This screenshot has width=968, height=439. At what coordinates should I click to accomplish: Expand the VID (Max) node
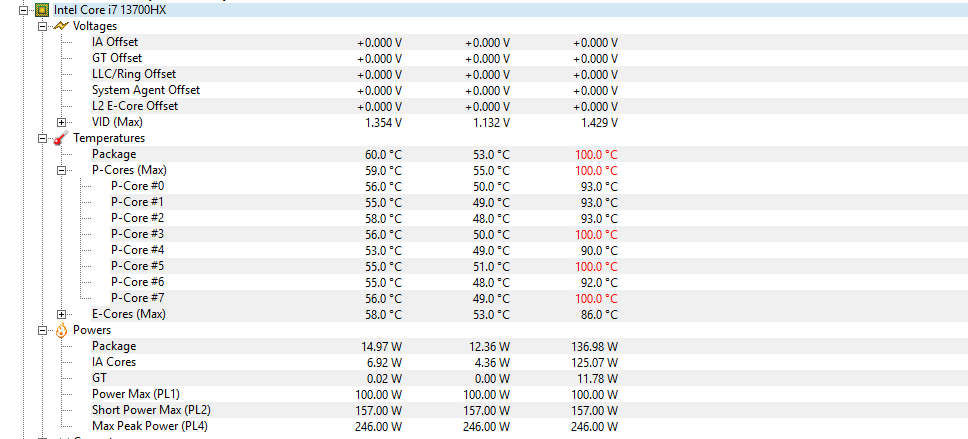tap(61, 122)
